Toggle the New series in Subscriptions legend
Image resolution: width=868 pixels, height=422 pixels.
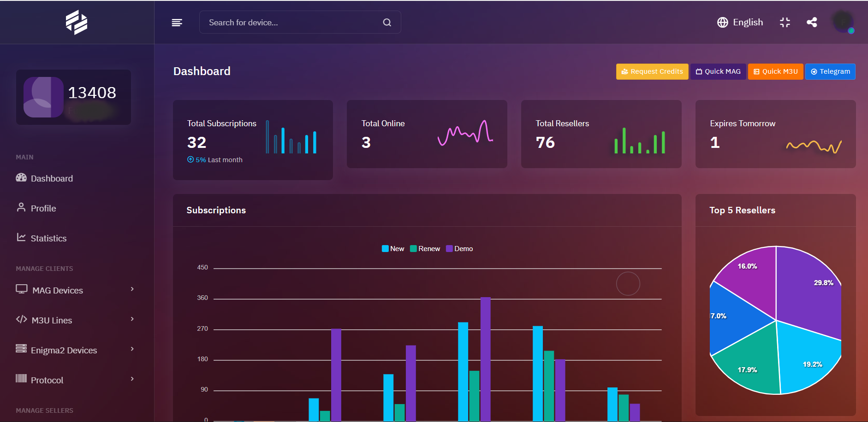point(392,248)
